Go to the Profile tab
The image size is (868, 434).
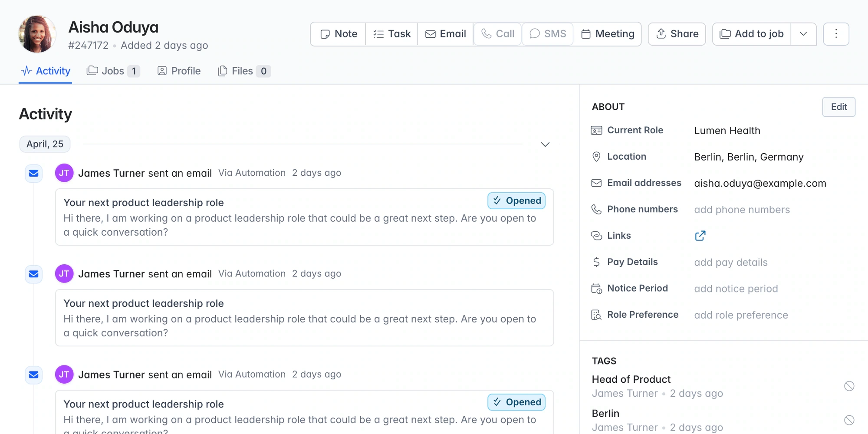(179, 71)
